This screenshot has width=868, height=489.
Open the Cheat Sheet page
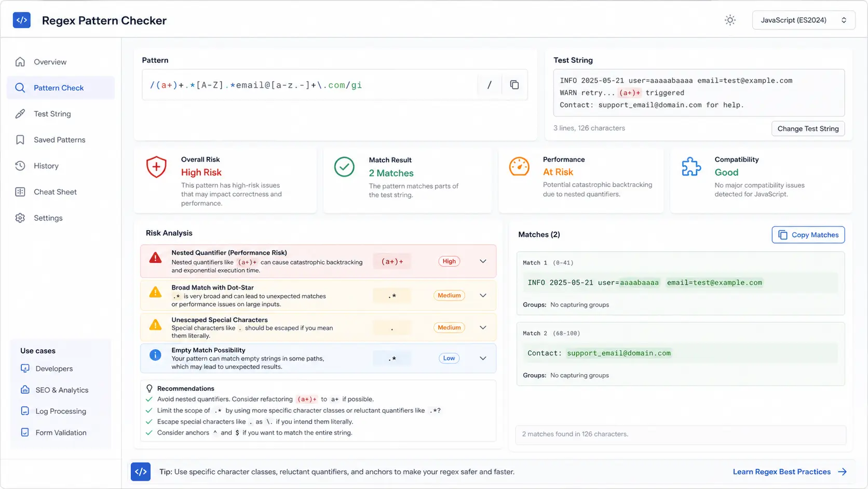pos(61,192)
